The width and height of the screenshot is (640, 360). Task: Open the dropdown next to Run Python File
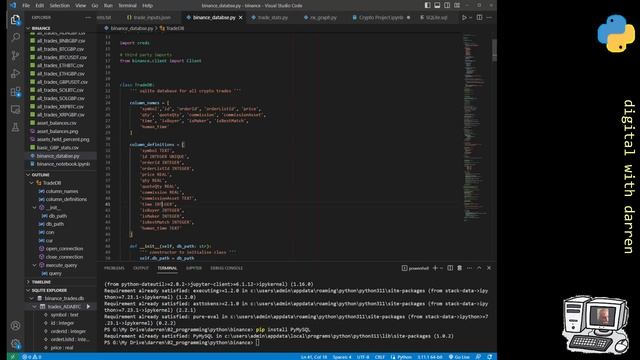click(x=470, y=18)
